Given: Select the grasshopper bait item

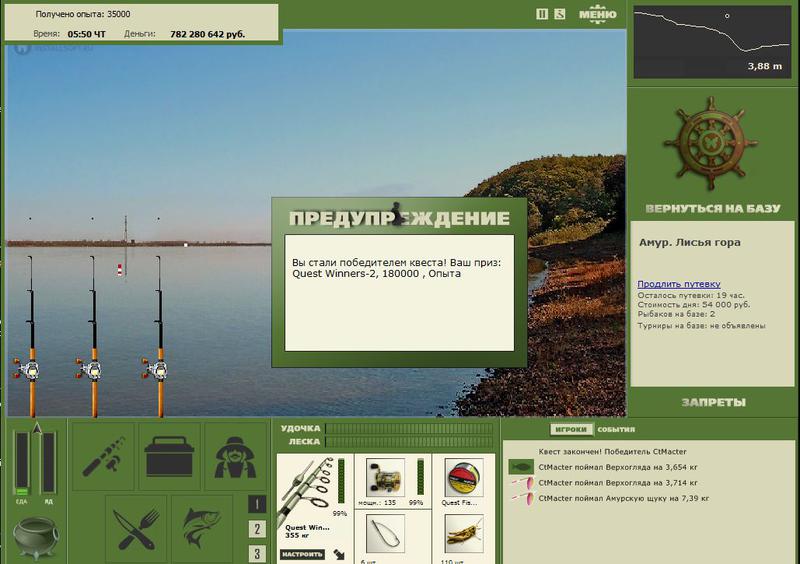Looking at the screenshot, I should pyautogui.click(x=464, y=534).
